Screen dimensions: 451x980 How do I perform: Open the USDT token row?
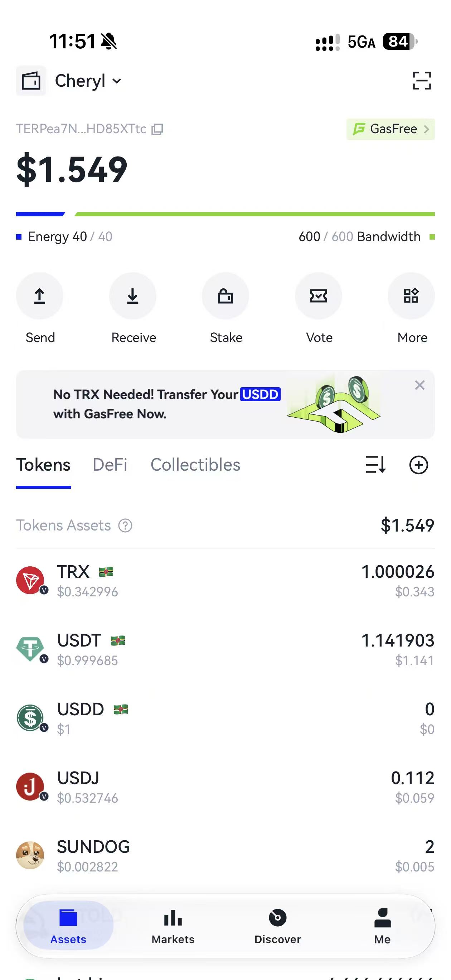[225, 649]
